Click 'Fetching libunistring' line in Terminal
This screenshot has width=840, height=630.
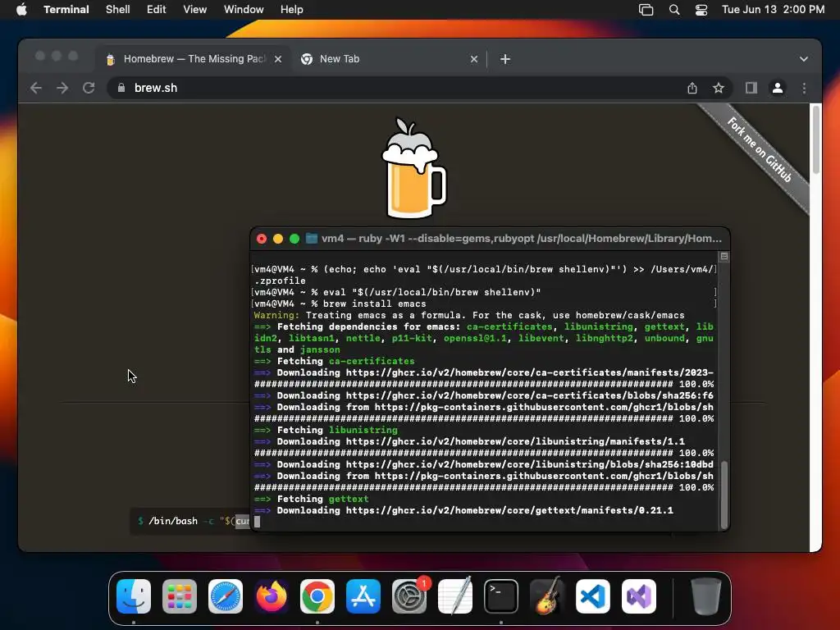click(x=326, y=430)
